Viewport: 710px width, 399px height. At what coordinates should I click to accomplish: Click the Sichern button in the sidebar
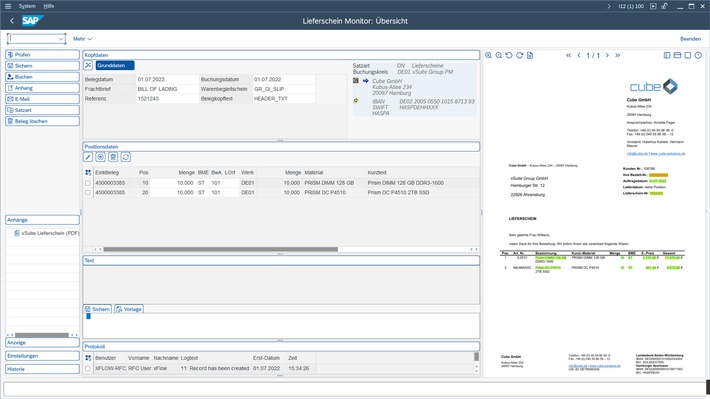43,66
